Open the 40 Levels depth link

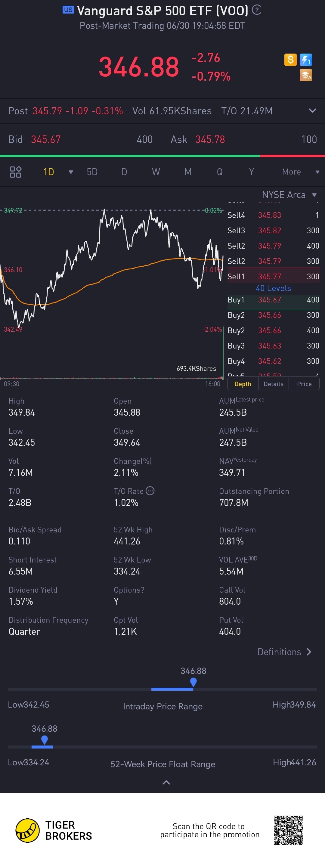click(273, 288)
